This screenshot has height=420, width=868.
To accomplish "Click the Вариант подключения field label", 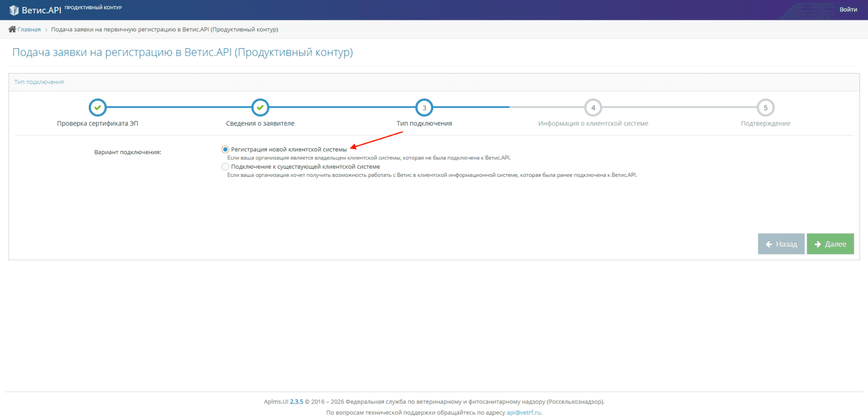I will (x=128, y=152).
